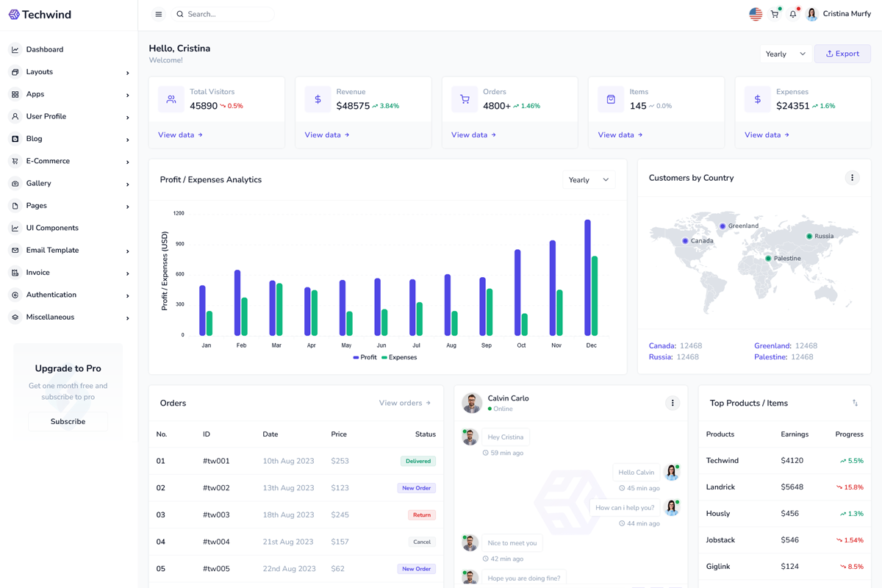Open Calvin Carlo chat options menu

point(672,403)
